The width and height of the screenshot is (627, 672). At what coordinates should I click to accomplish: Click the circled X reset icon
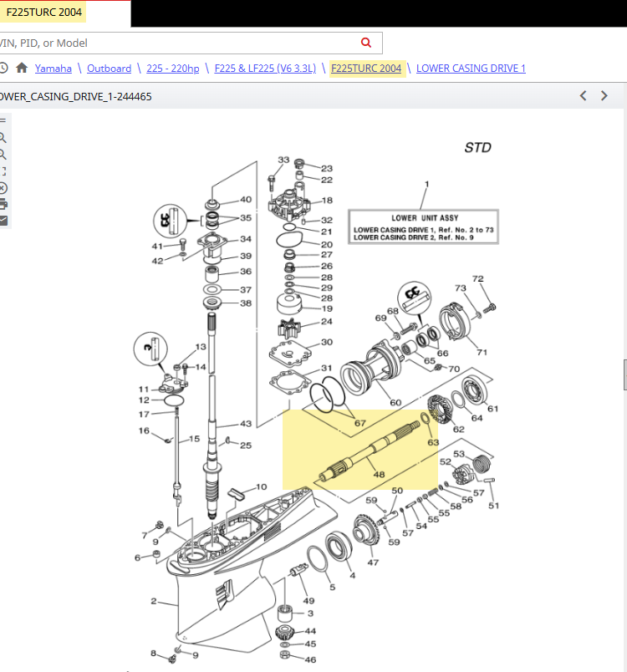pyautogui.click(x=3, y=188)
